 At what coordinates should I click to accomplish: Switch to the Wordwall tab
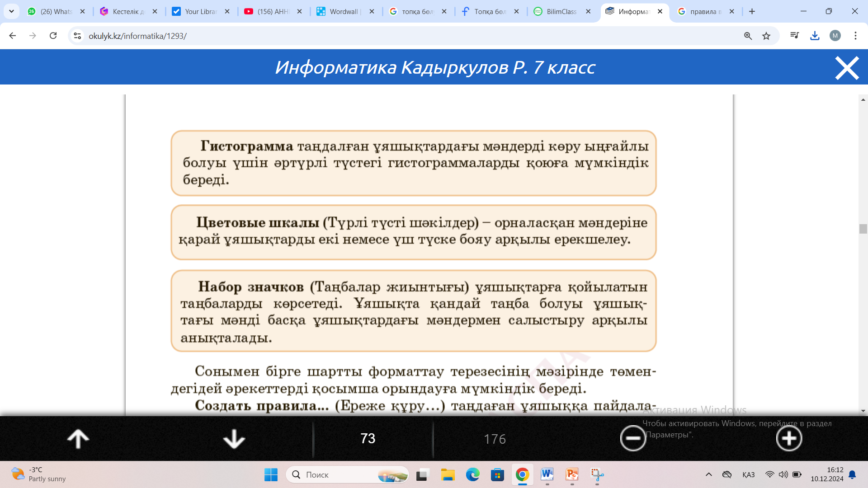point(344,12)
